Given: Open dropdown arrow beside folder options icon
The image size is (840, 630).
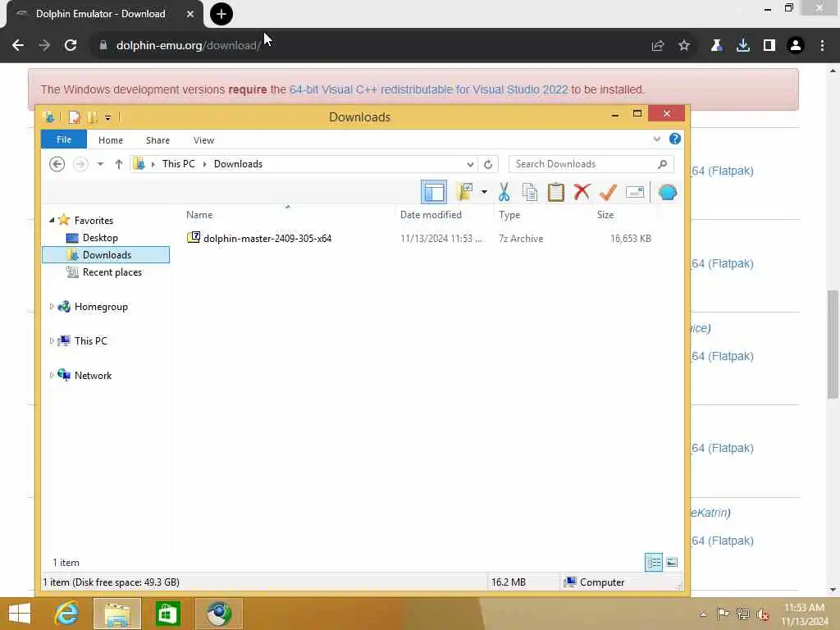Looking at the screenshot, I should [484, 192].
